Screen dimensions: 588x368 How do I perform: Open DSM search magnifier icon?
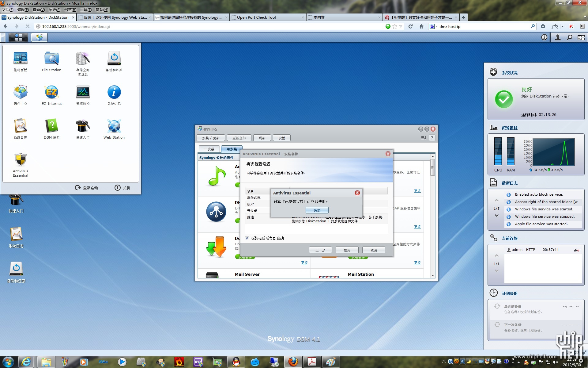point(570,37)
